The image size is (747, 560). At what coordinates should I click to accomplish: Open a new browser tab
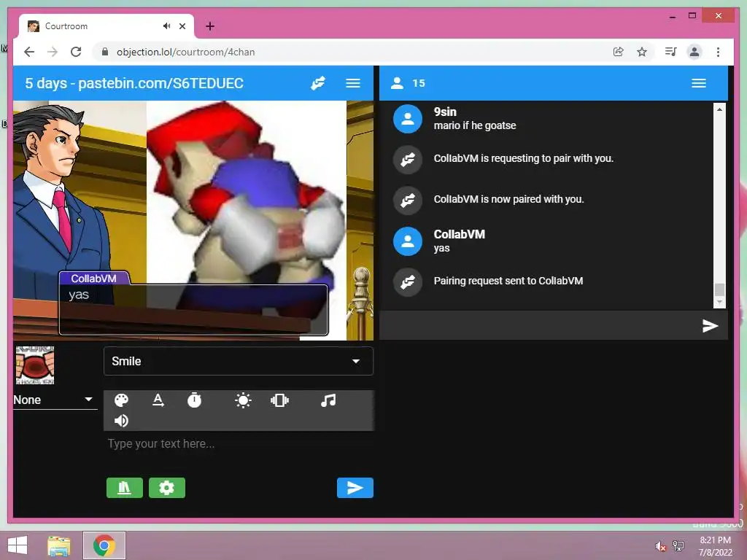210,26
